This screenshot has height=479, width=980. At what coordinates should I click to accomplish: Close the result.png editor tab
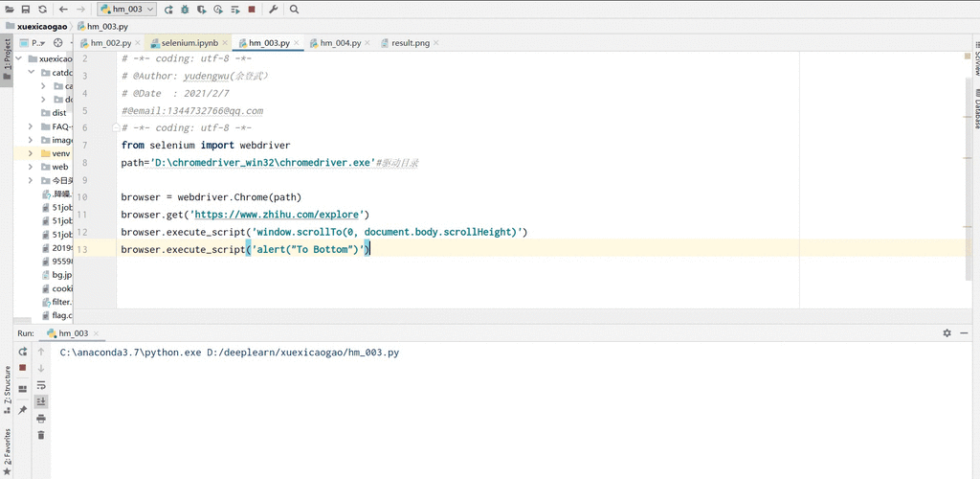tap(438, 43)
